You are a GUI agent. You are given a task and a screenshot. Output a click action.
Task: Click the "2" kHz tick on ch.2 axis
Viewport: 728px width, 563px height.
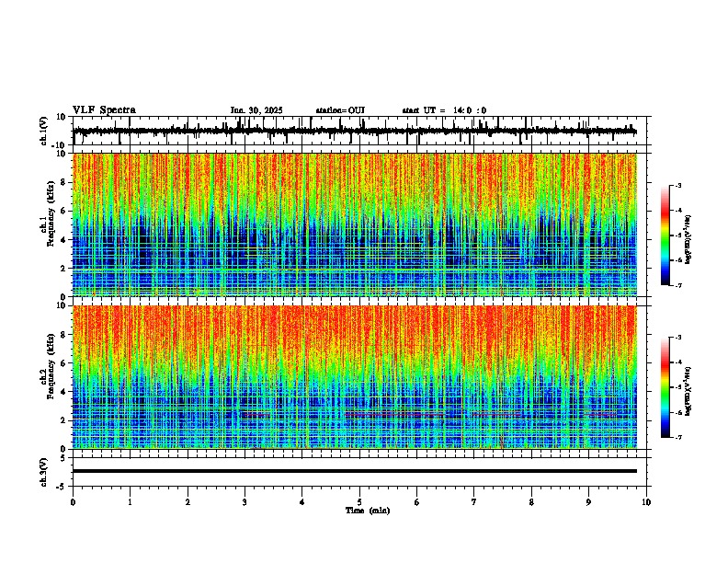(x=64, y=420)
